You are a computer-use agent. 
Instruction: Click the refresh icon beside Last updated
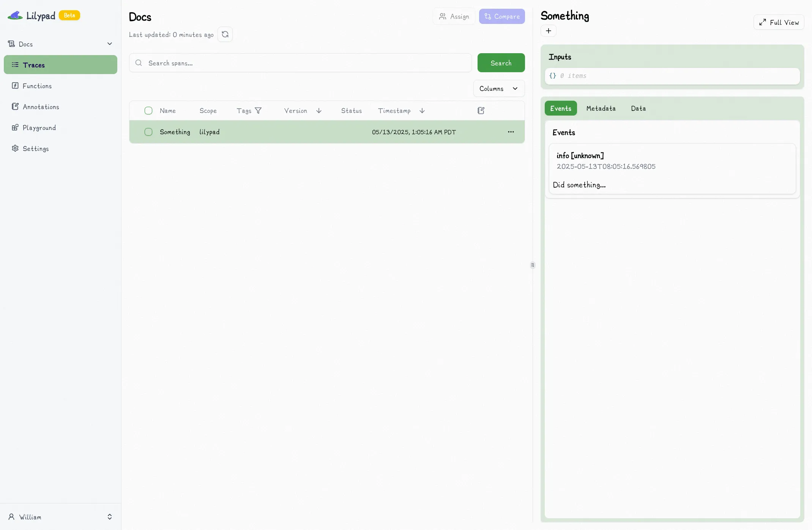pos(225,35)
